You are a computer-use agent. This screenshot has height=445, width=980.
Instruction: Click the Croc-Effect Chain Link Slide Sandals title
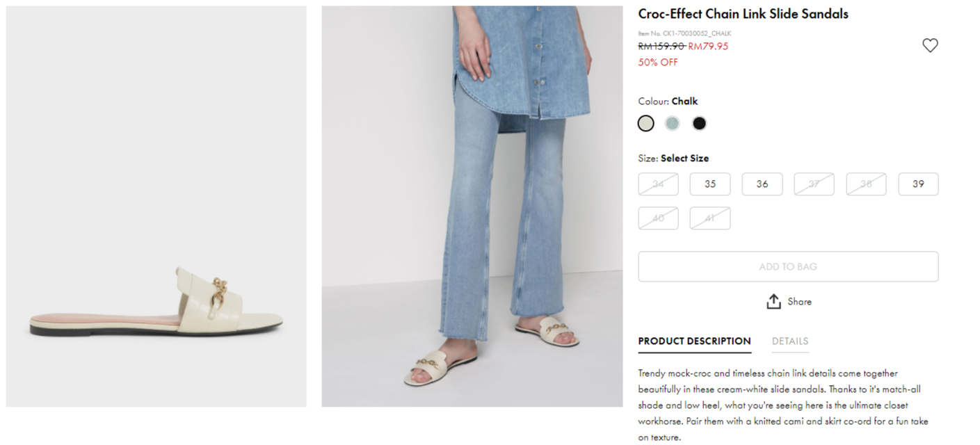point(743,14)
